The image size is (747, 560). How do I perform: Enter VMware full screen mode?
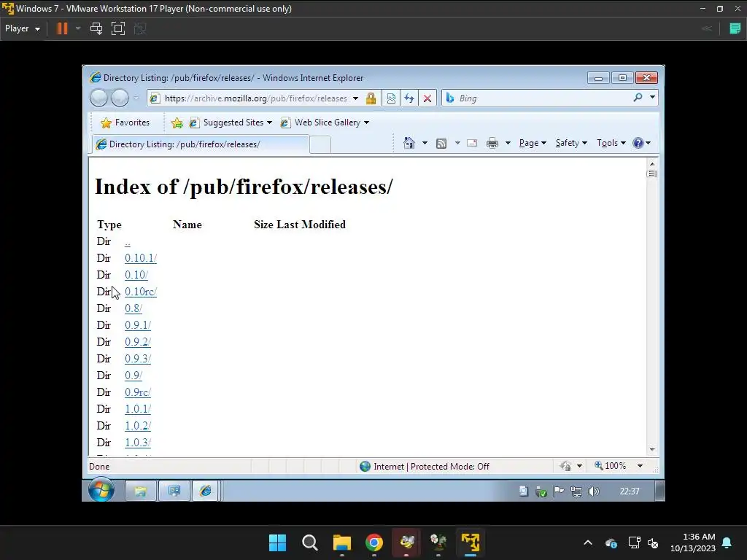click(117, 28)
